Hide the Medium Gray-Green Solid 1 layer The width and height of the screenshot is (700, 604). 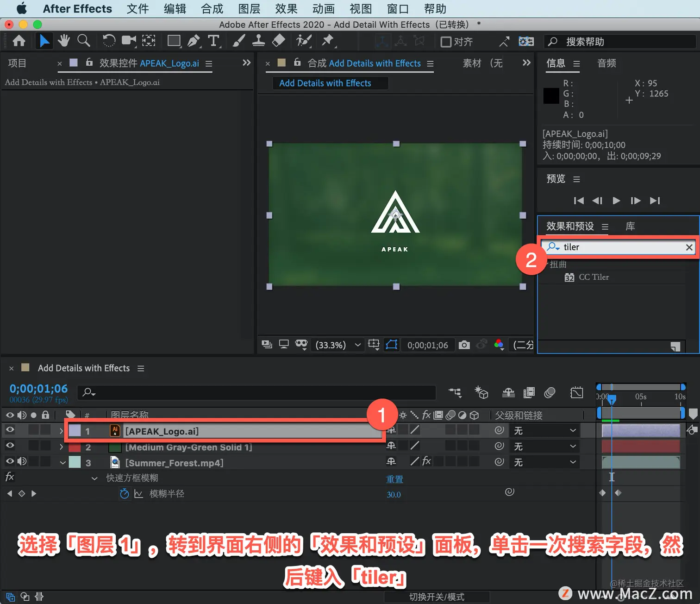pos(10,446)
